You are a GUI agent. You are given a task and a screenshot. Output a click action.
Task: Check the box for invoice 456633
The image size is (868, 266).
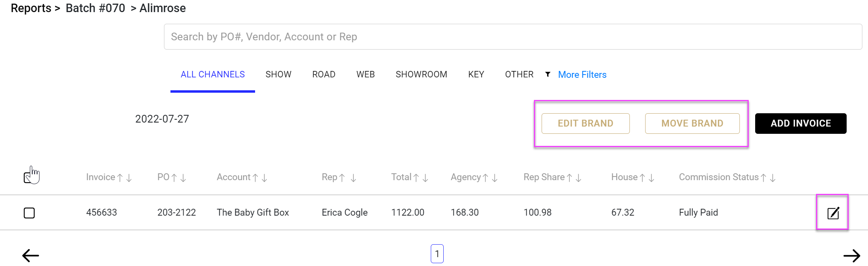(x=29, y=213)
